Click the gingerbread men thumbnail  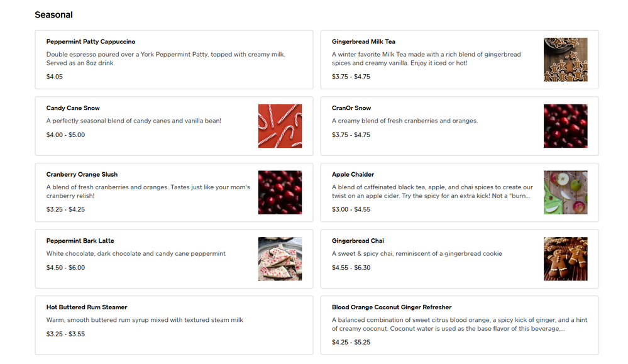click(x=565, y=259)
